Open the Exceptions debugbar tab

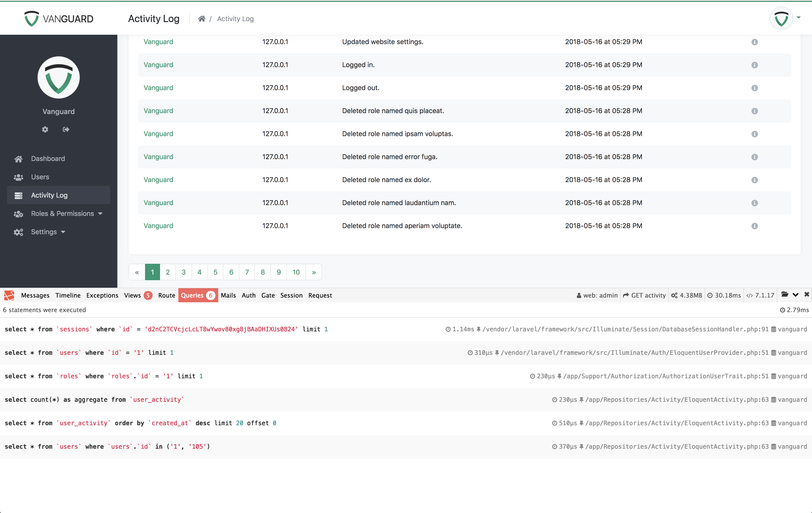(x=102, y=295)
